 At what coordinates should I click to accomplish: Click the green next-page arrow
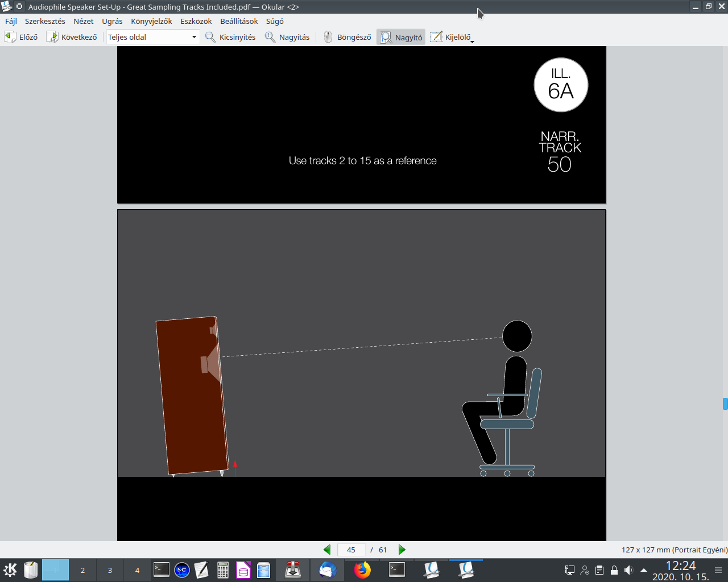click(x=402, y=550)
